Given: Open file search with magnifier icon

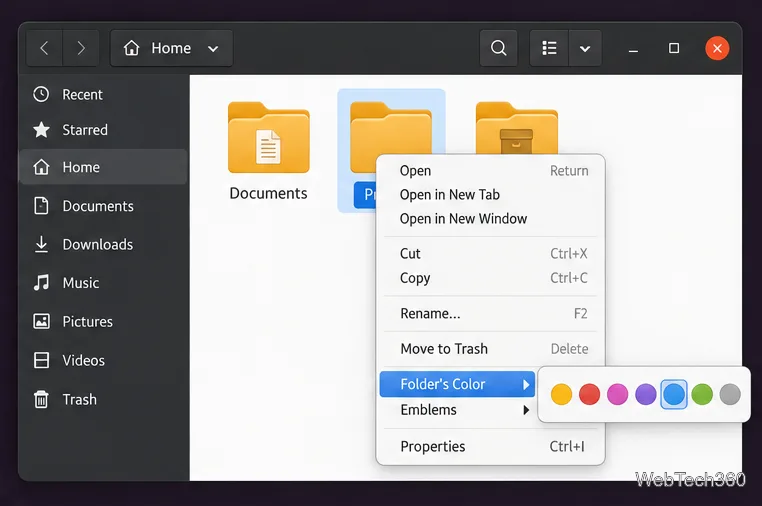Looking at the screenshot, I should (498, 48).
